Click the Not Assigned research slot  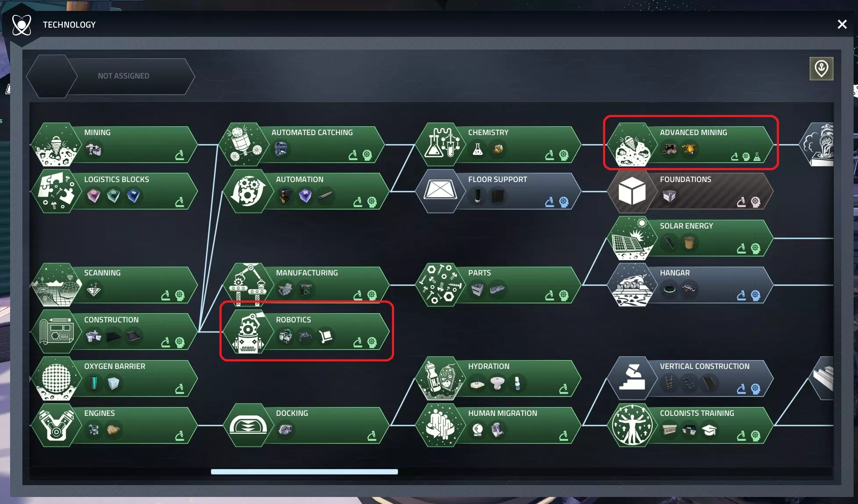coord(111,76)
